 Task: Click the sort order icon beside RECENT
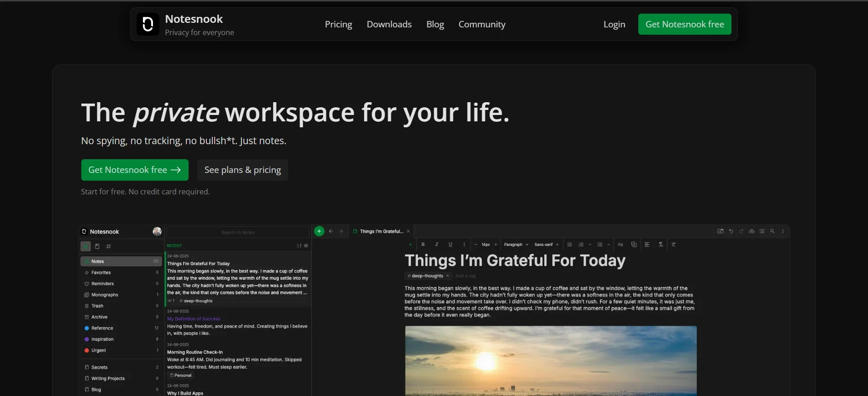tap(299, 245)
